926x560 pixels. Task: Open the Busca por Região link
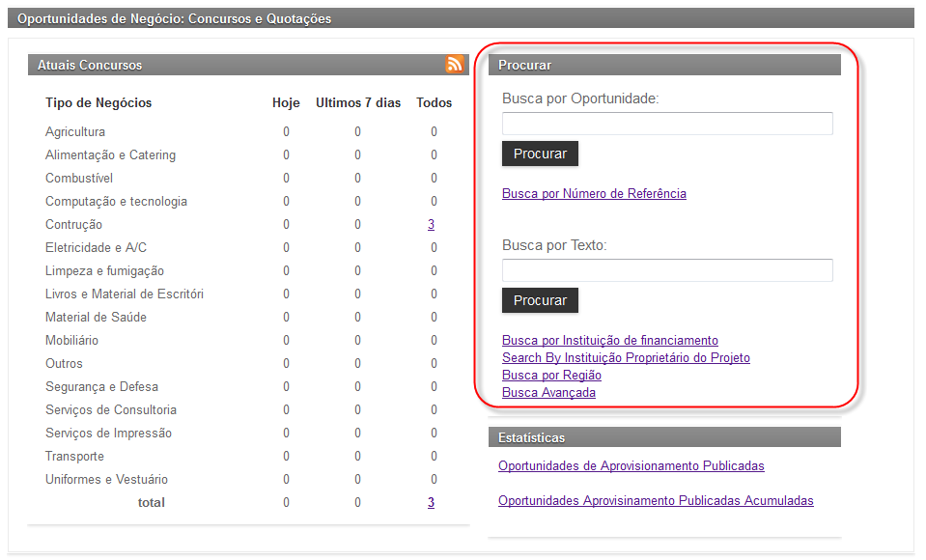pos(551,376)
